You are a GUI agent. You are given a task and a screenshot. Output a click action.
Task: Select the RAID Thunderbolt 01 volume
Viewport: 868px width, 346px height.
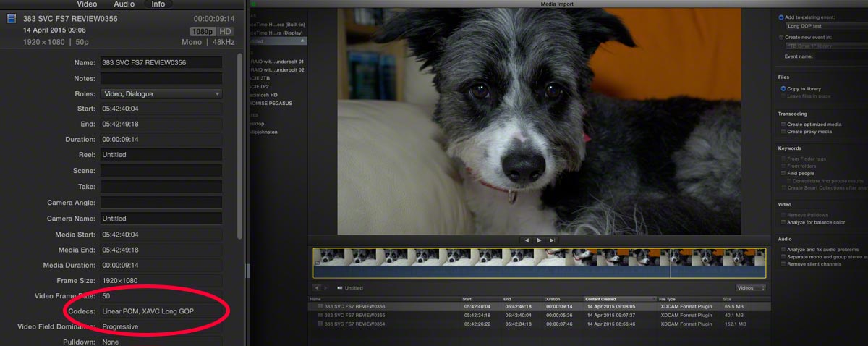278,62
